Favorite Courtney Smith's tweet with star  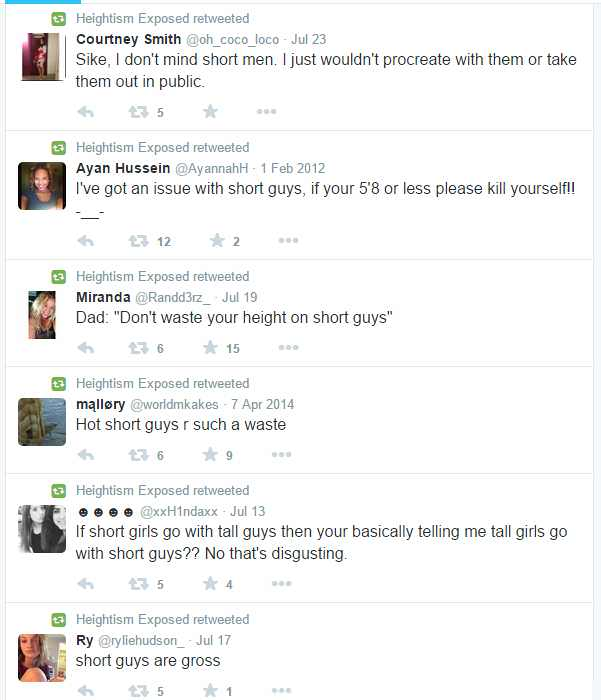point(210,111)
